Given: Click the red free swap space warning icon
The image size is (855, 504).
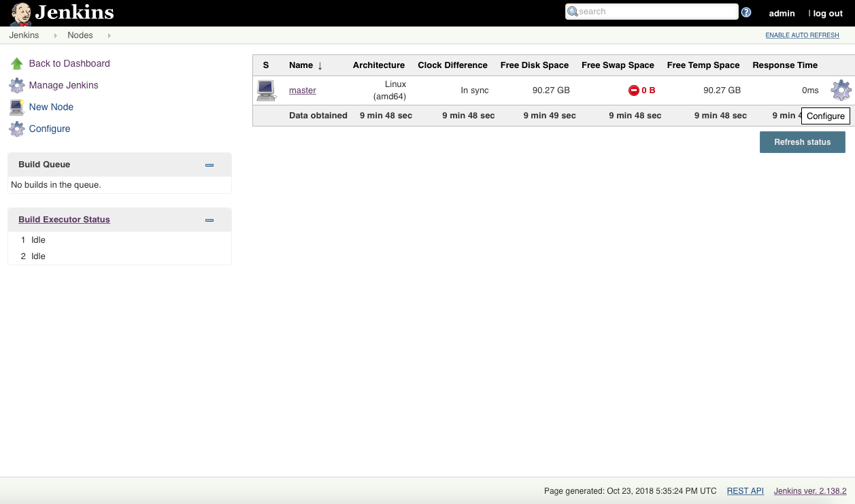Looking at the screenshot, I should (x=634, y=90).
